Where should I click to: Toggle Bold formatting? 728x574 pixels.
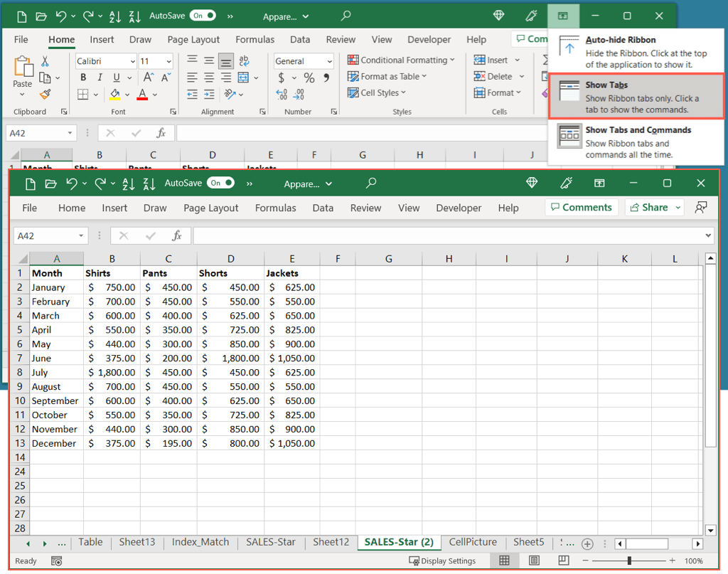[83, 78]
